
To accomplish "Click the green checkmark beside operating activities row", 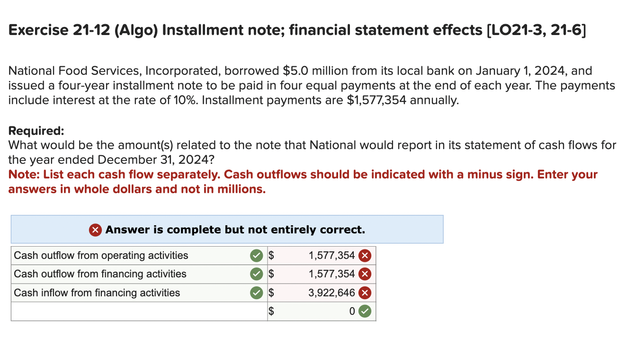I will (x=256, y=255).
